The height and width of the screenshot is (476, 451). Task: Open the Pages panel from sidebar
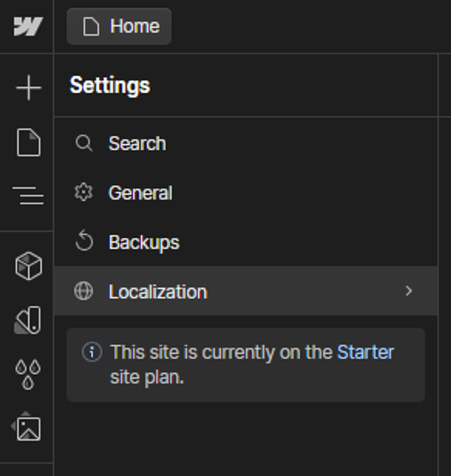(x=29, y=142)
